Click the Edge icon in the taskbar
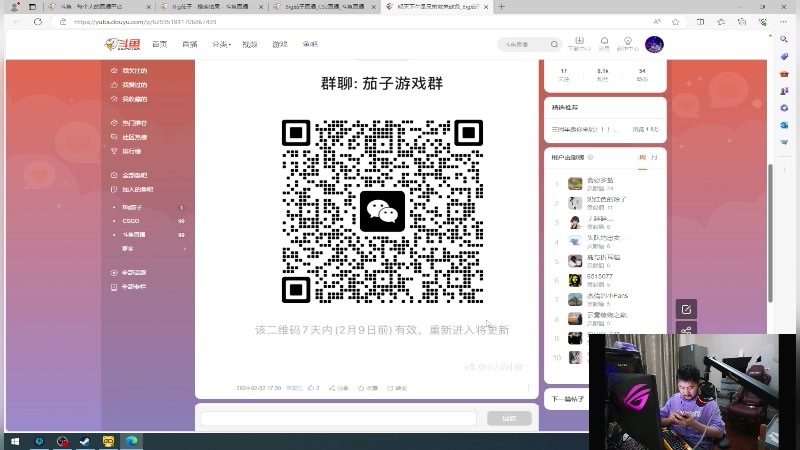This screenshot has height=450, width=800. [x=132, y=441]
